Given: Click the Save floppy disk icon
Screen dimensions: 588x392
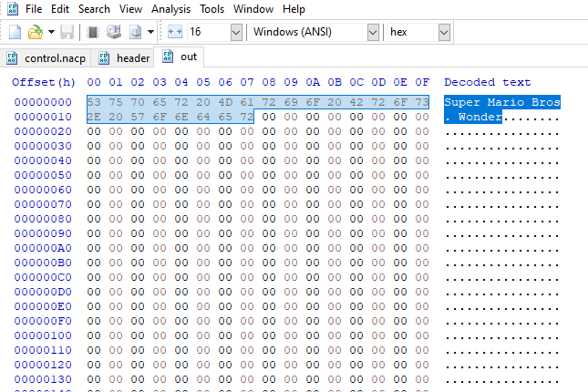Looking at the screenshot, I should 67,32.
